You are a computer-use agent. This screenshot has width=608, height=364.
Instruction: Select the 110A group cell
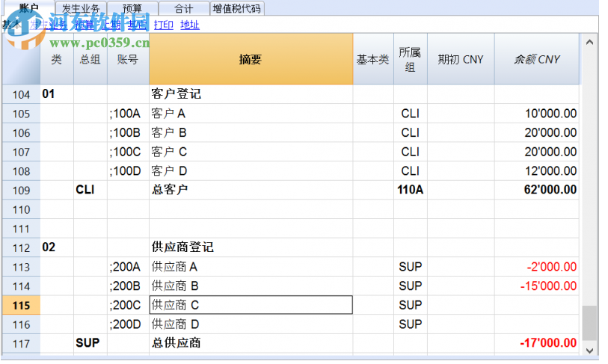click(x=411, y=190)
